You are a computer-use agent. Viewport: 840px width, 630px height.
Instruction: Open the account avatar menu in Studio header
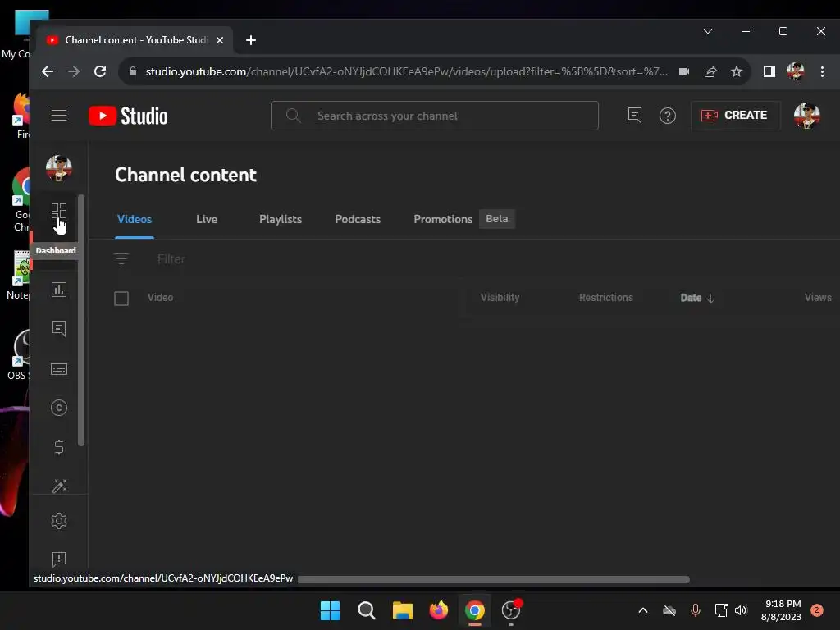(x=807, y=115)
